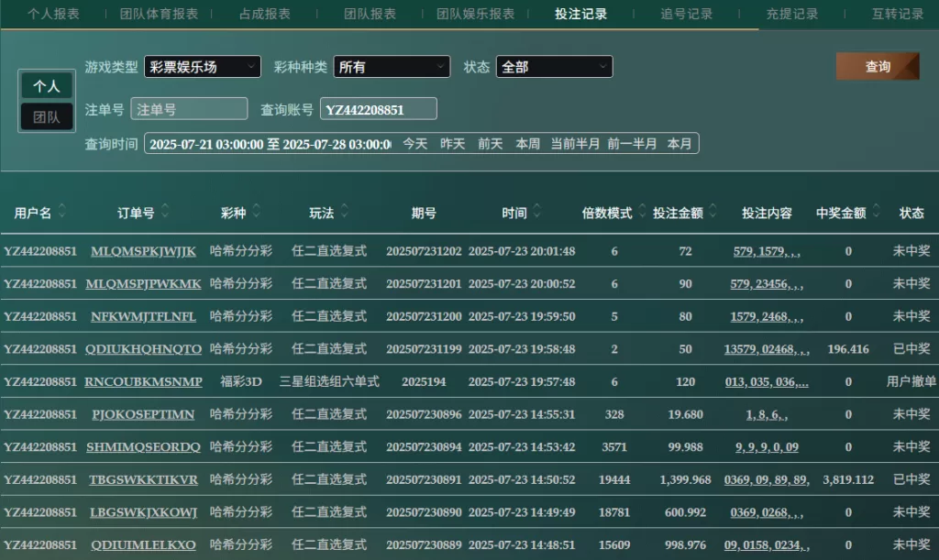Switch to 个人报表 tab

point(53,14)
